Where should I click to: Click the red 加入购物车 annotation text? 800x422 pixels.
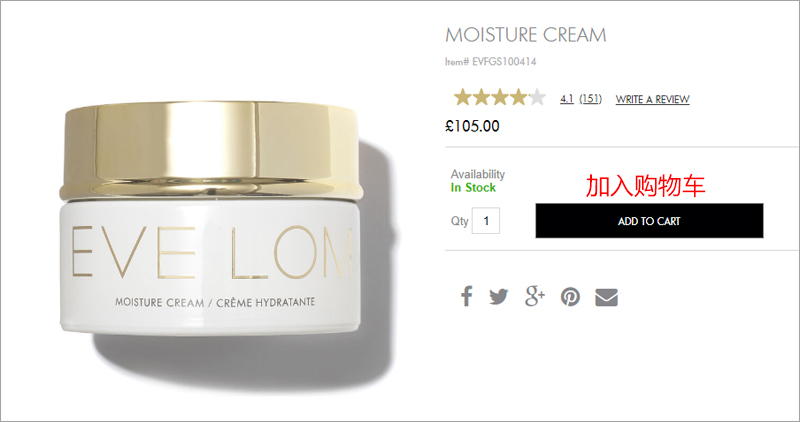pyautogui.click(x=645, y=186)
